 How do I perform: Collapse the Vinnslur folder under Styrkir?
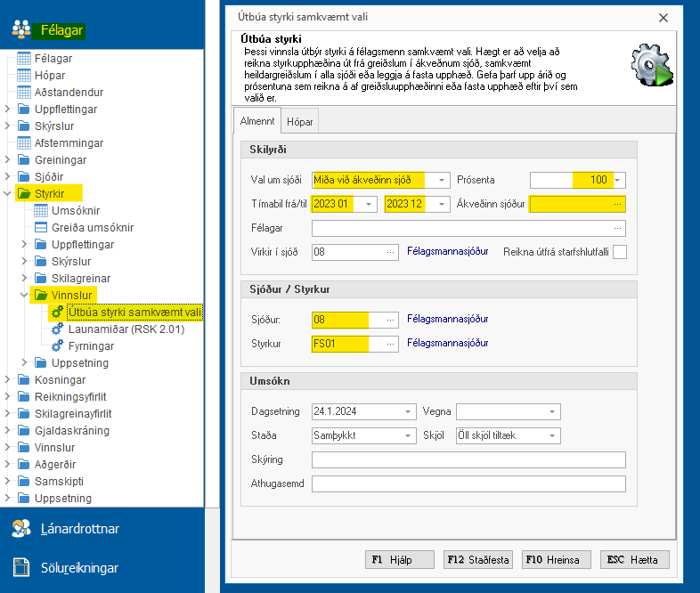pos(24,295)
